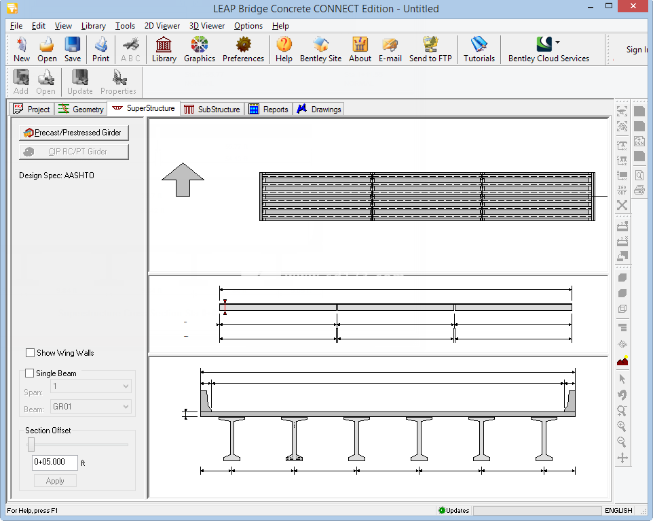Click the CIP RC/PT Girder button
Viewport: 661px width, 526px height.
[x=74, y=152]
